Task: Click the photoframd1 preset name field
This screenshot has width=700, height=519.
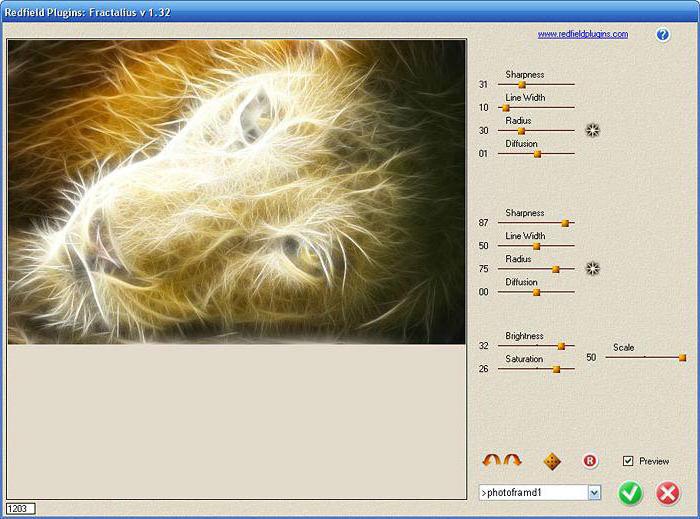Action: 533,493
